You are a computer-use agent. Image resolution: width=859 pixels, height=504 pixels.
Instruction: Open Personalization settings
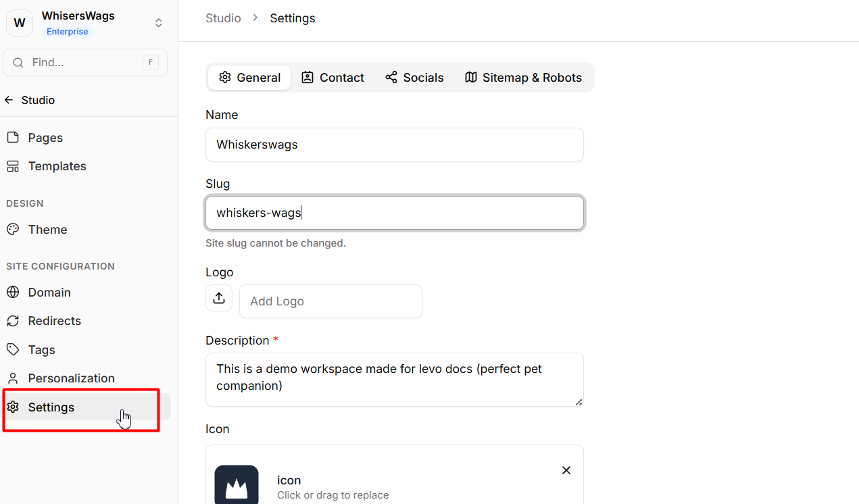[71, 378]
